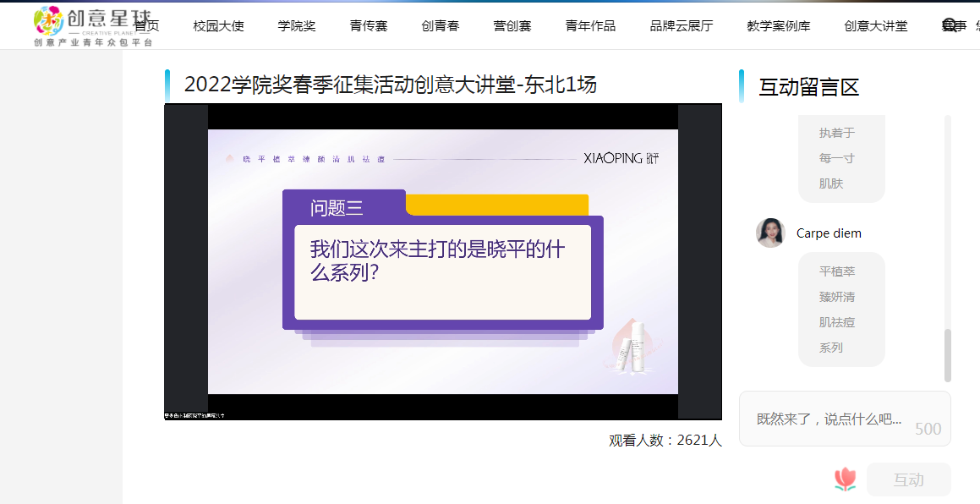Go to 创意大讲堂 in navigation
980x504 pixels.
[x=876, y=25]
